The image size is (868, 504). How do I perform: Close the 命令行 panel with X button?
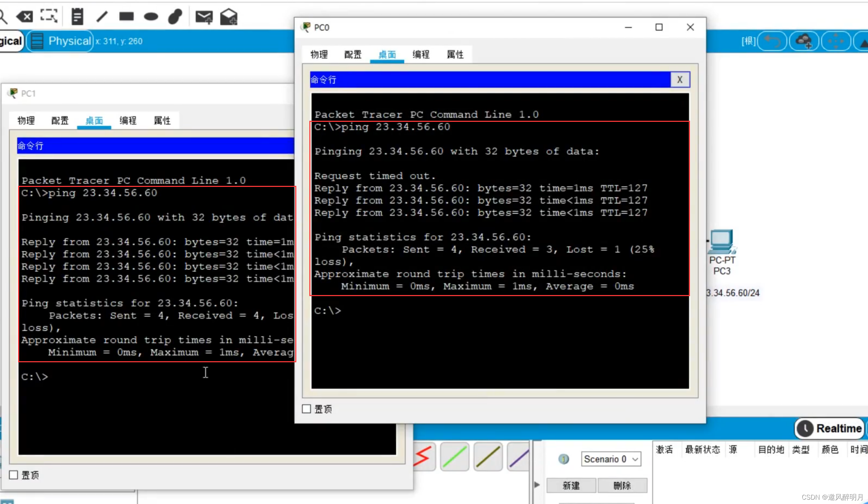(x=680, y=80)
